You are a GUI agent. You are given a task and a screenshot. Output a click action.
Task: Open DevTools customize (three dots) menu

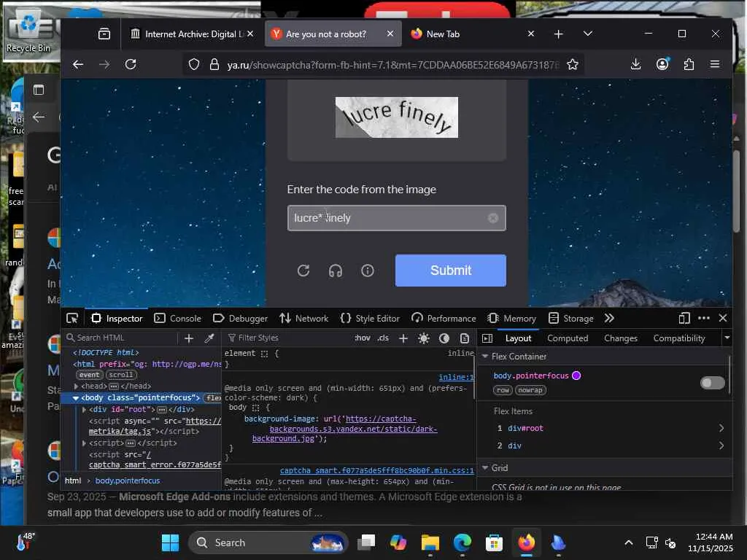click(x=704, y=318)
